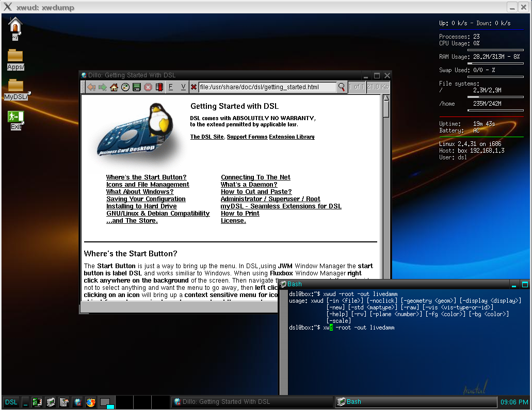Click the Tux DSL logo image
Image resolution: width=532 pixels, height=410 pixels.
tap(136, 130)
